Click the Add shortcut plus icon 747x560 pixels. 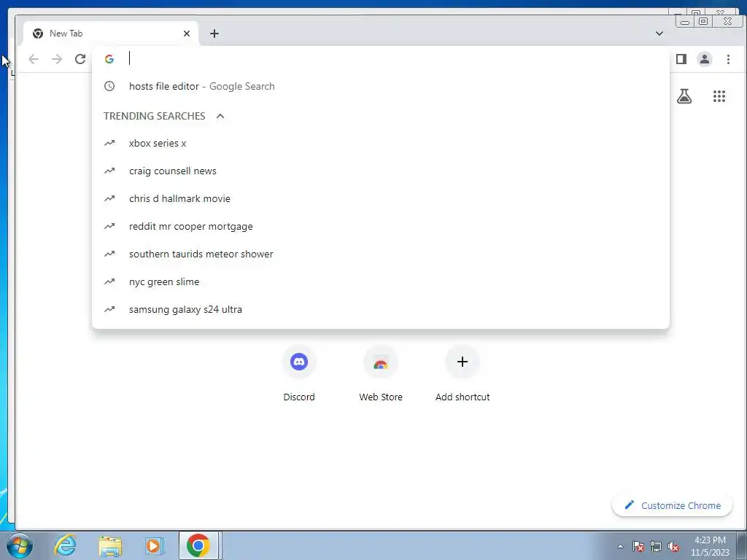coord(462,362)
